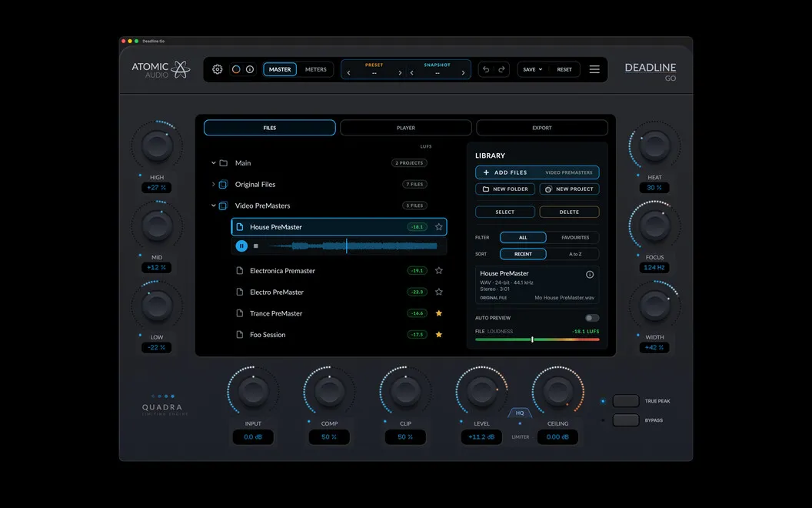Open settings with the gear icon
Screen dimensions: 812x508
(x=218, y=69)
